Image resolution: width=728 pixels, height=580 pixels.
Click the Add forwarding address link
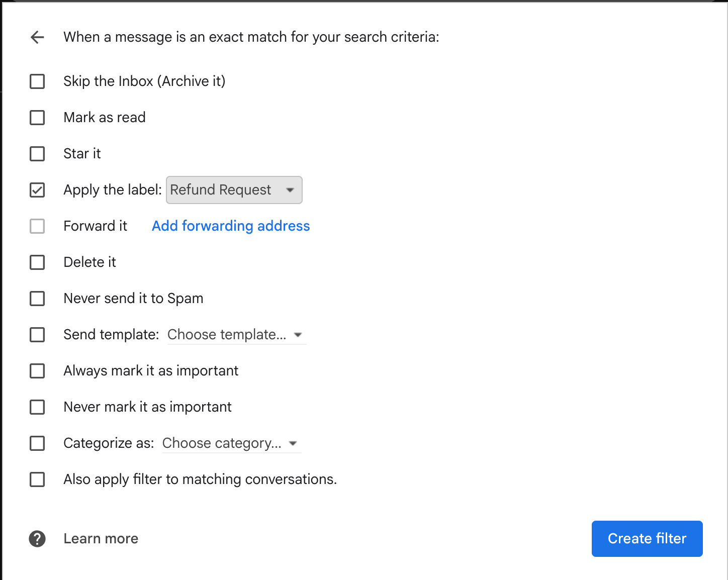[x=231, y=226]
